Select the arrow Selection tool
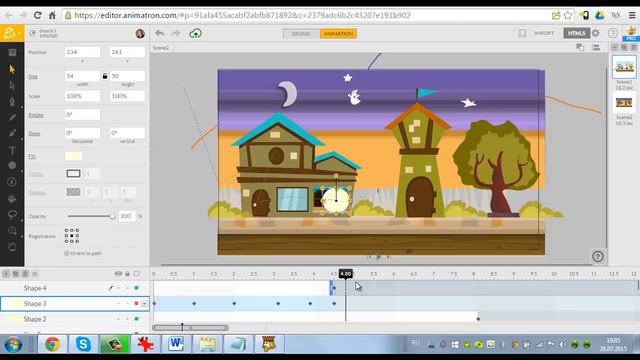 [12, 69]
